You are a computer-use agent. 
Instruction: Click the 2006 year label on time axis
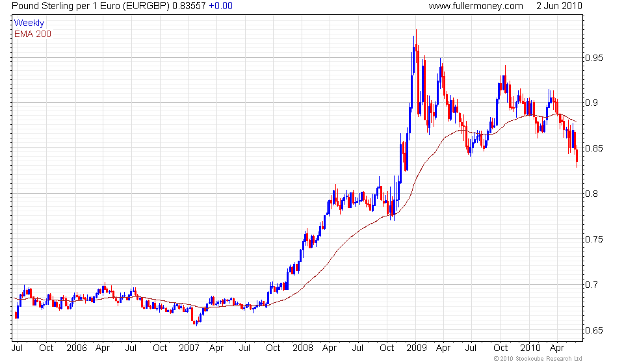coord(77,348)
